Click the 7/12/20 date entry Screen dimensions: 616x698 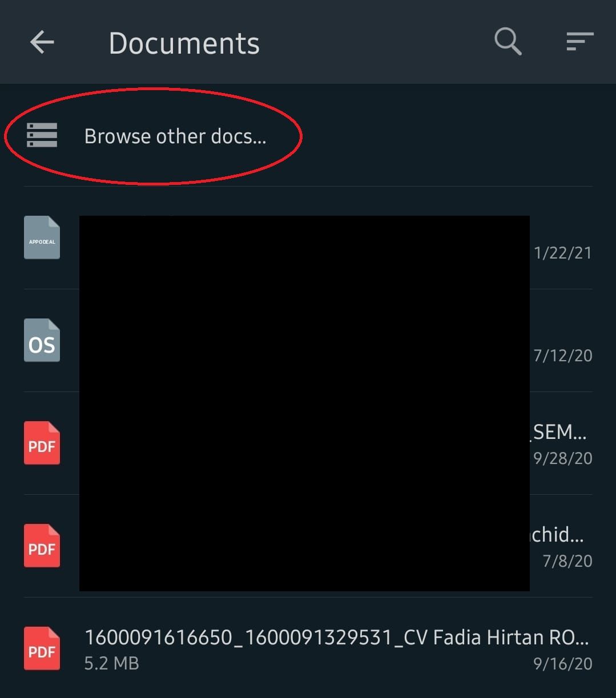pos(563,356)
